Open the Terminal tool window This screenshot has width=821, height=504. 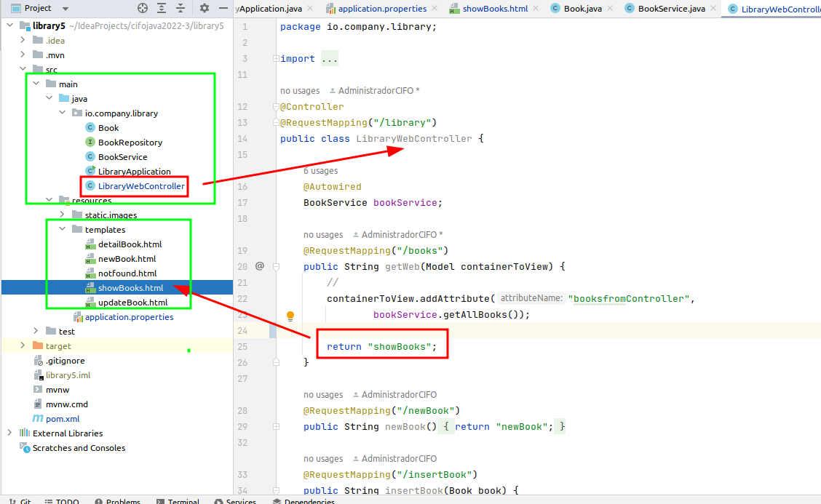[x=178, y=500]
